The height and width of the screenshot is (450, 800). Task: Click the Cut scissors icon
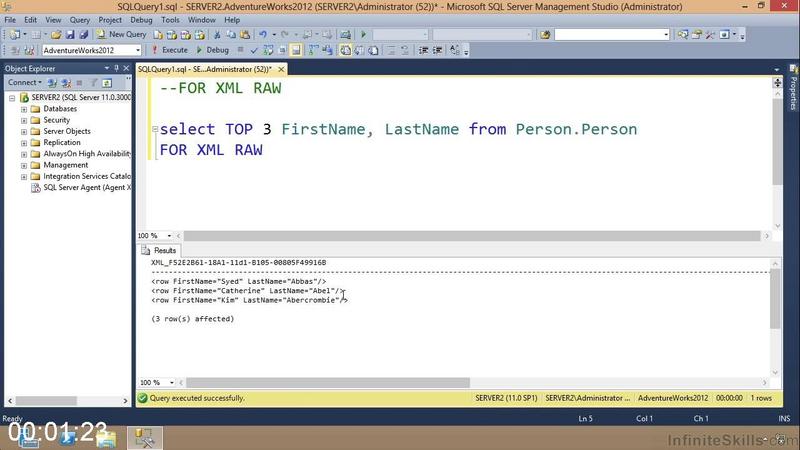[217, 35]
